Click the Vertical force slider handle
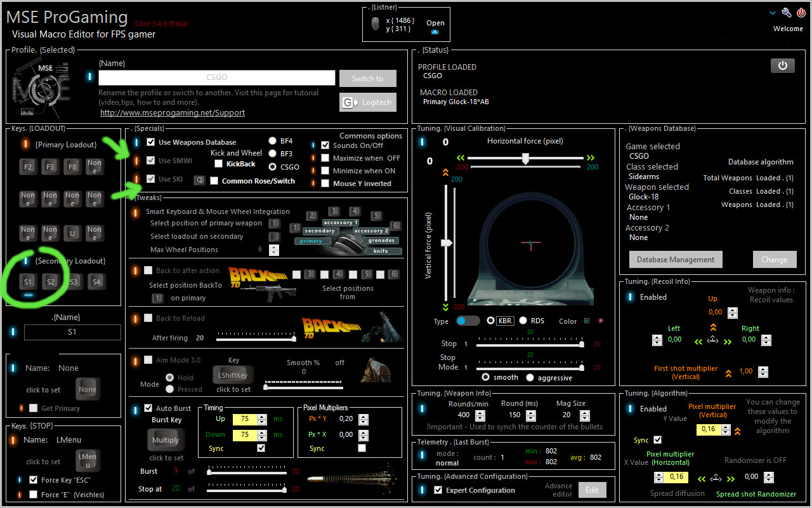Screen dimensions: 812x508 [447, 243]
